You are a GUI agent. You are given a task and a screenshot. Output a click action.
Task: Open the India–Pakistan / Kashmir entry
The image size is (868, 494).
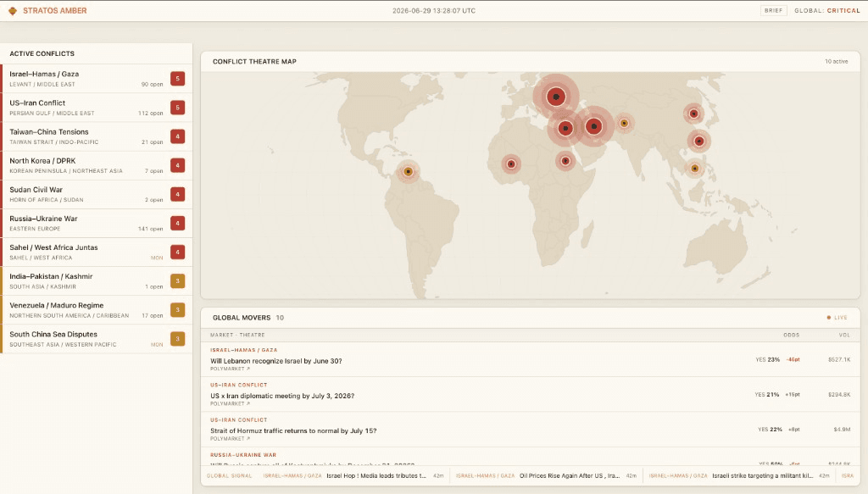click(97, 281)
